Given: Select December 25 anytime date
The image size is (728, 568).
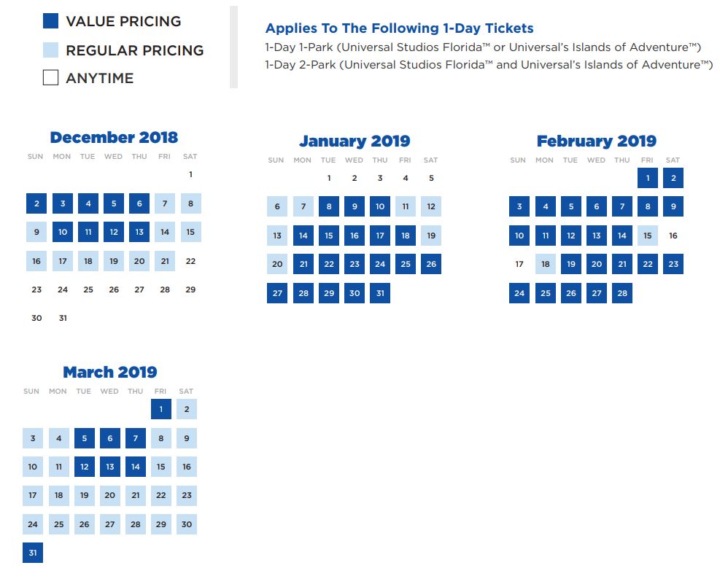Looking at the screenshot, I should [x=88, y=289].
